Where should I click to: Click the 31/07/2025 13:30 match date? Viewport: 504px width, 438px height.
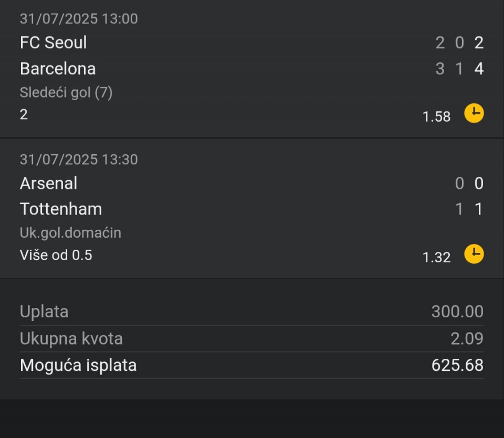[79, 159]
